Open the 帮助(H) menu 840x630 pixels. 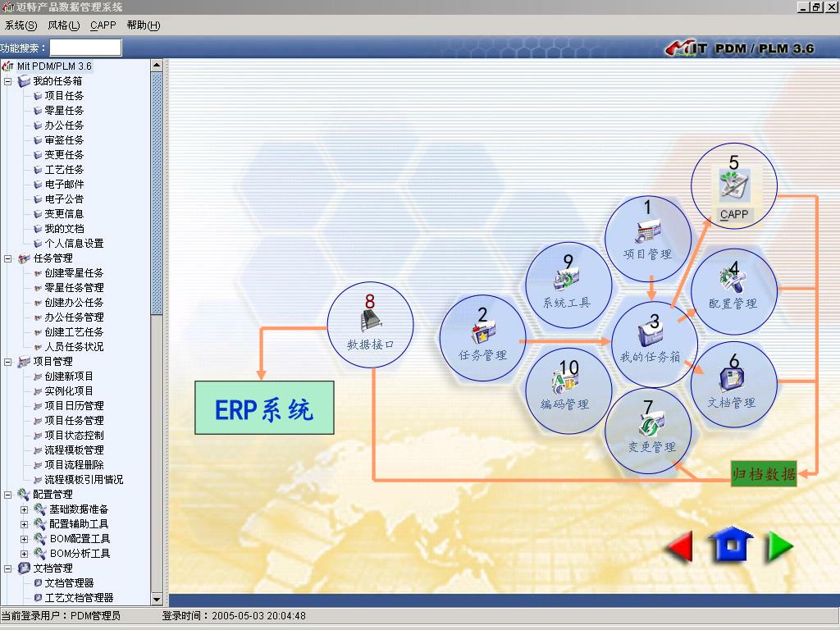coord(144,25)
